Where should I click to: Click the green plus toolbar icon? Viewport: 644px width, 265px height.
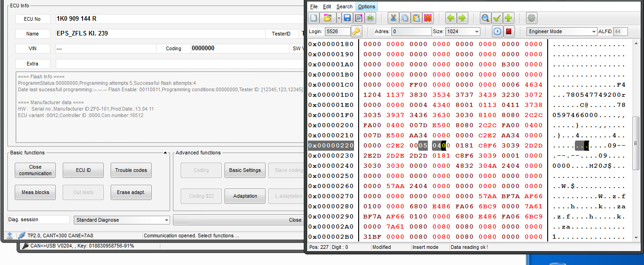508,18
